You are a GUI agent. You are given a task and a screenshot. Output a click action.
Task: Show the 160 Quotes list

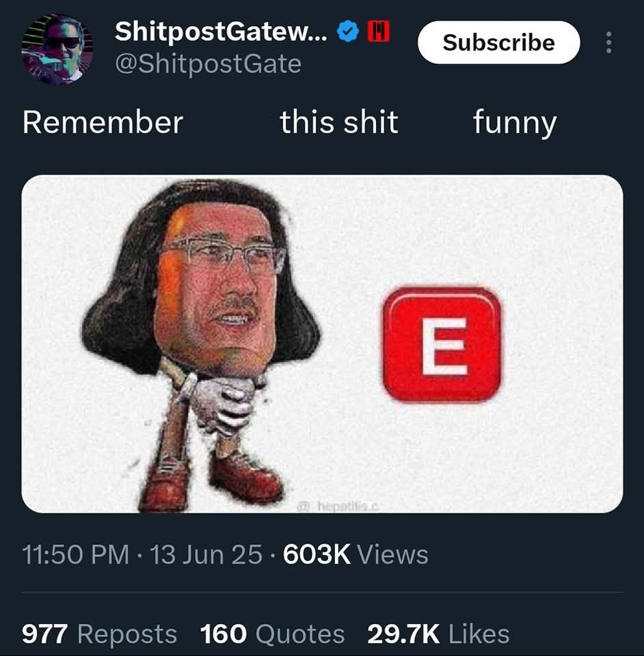pos(272,634)
